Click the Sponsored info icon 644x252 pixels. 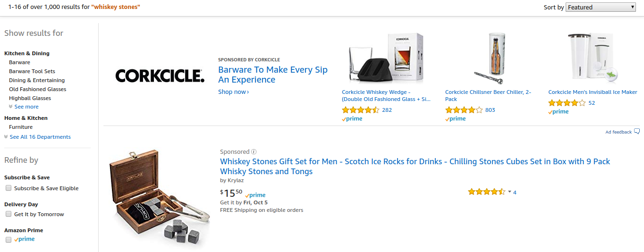[x=254, y=152]
